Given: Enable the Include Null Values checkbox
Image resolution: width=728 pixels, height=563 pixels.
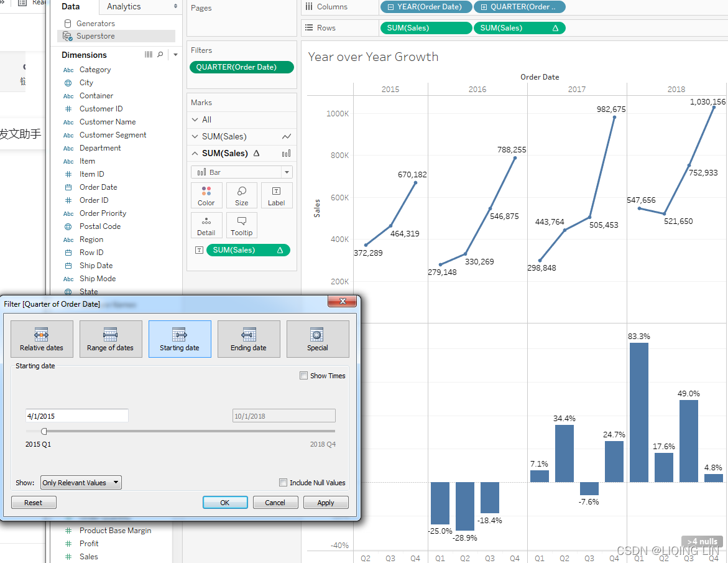Looking at the screenshot, I should [283, 483].
